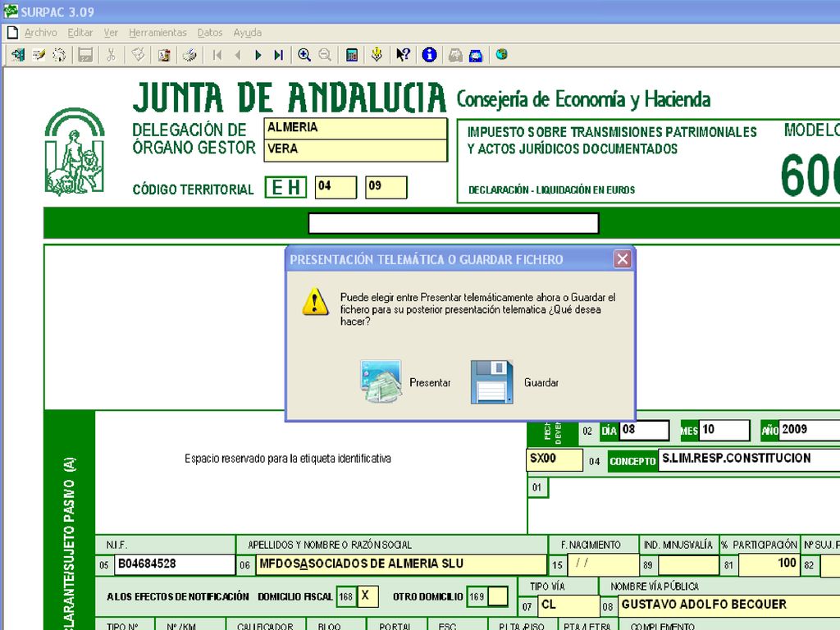Go to last page arrow icon
Image resolution: width=840 pixels, height=630 pixels.
[279, 55]
